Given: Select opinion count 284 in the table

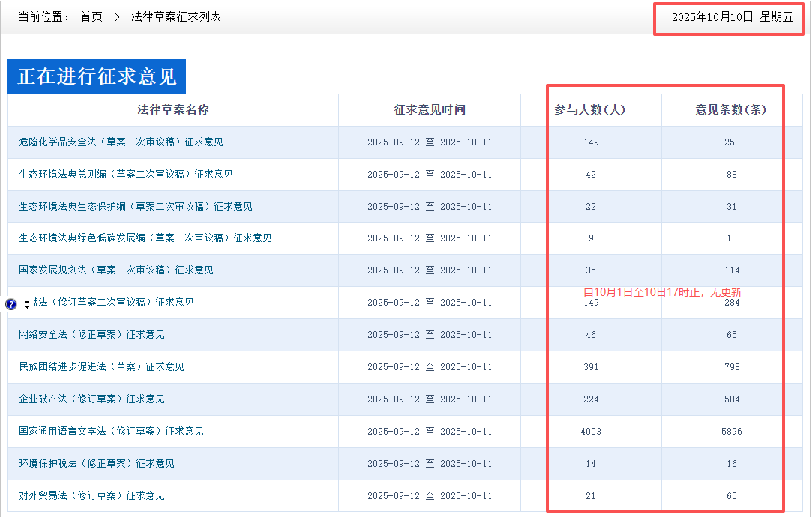Looking at the screenshot, I should pyautogui.click(x=732, y=303).
